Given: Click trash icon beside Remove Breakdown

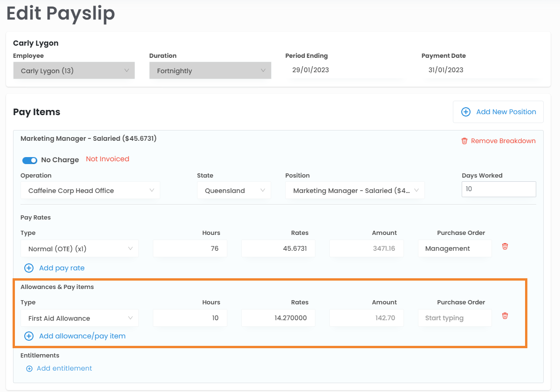Looking at the screenshot, I should click(464, 141).
